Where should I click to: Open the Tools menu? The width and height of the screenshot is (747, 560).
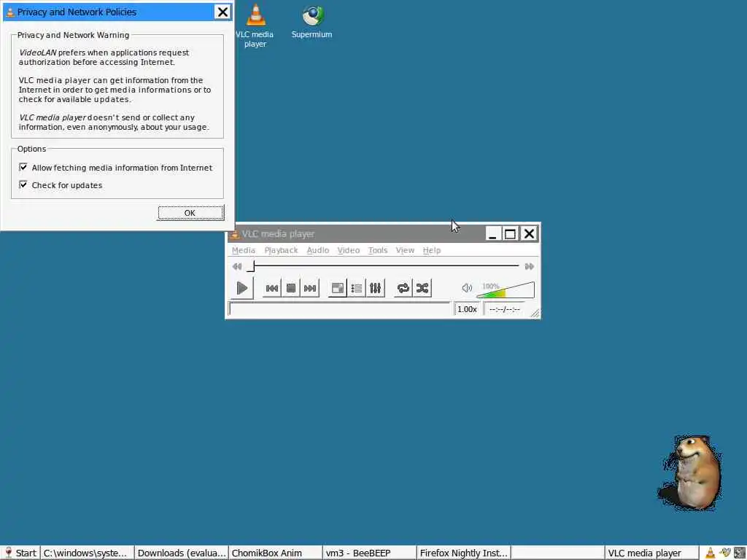(378, 250)
